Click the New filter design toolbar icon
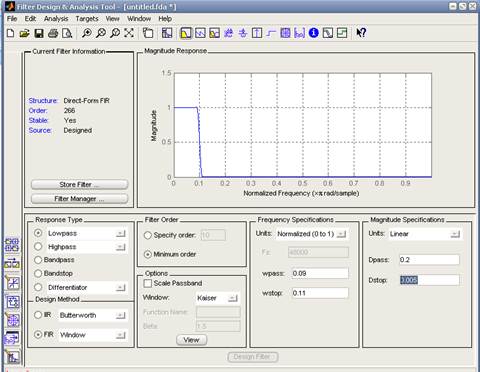 point(11,33)
